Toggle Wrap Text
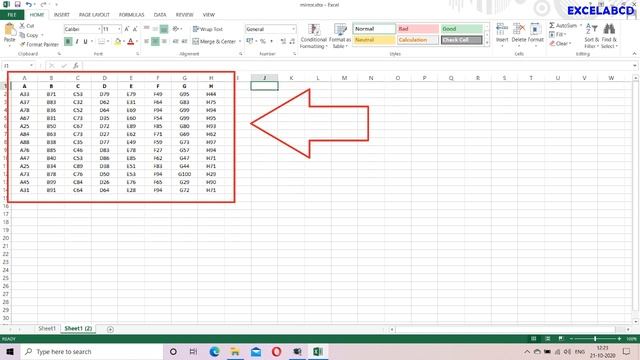640x360 pixels. [208, 29]
